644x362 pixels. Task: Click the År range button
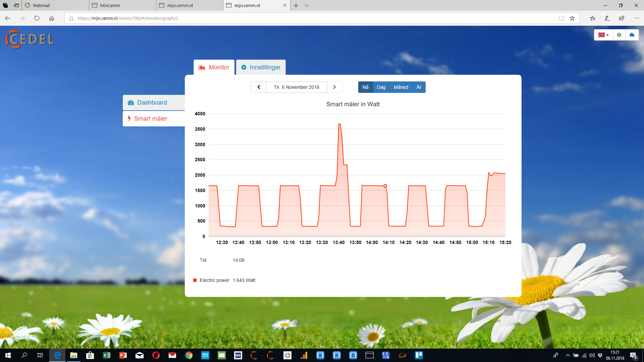tap(419, 87)
